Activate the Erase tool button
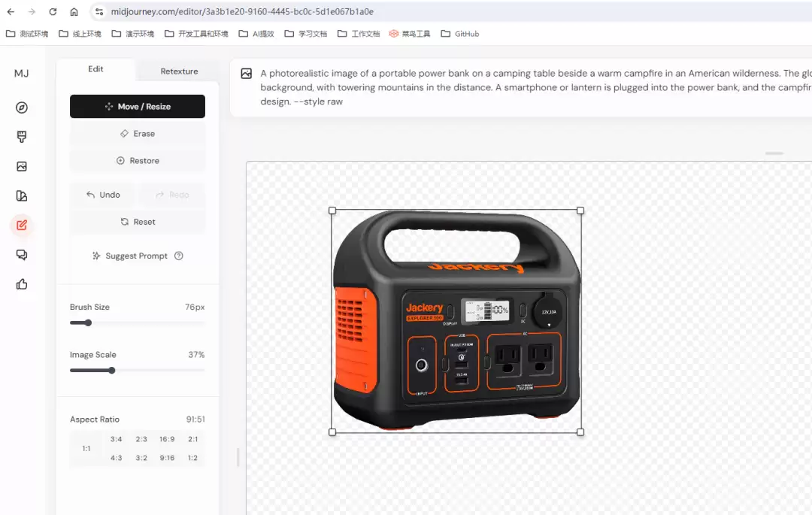 click(138, 134)
